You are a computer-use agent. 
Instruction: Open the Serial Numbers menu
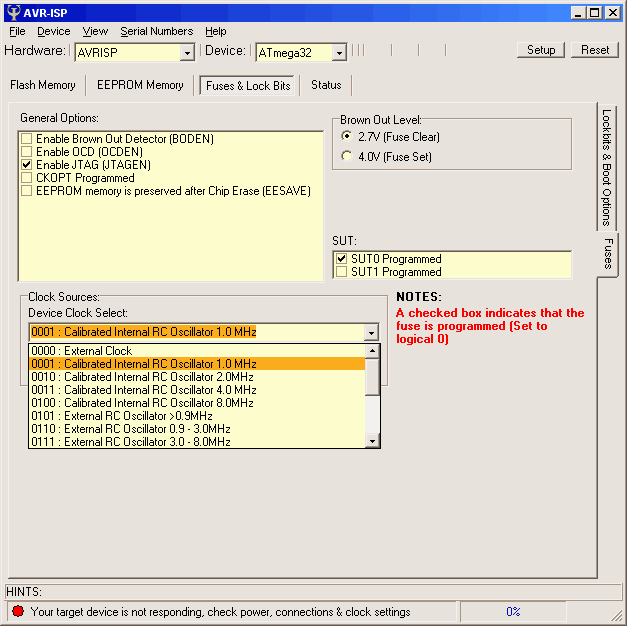click(x=156, y=31)
